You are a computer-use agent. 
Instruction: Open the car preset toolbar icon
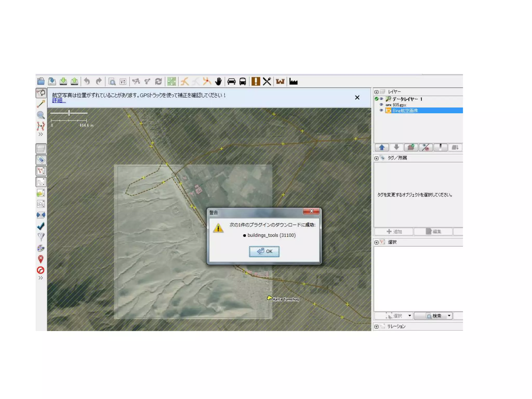click(x=231, y=82)
